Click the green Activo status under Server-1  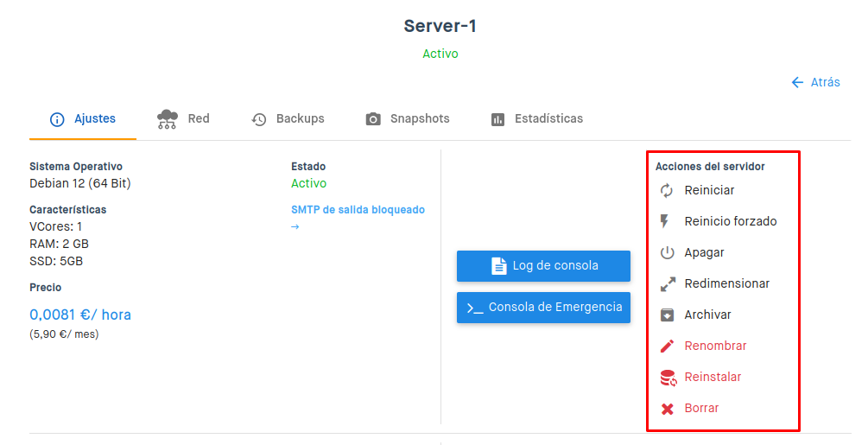coord(440,54)
